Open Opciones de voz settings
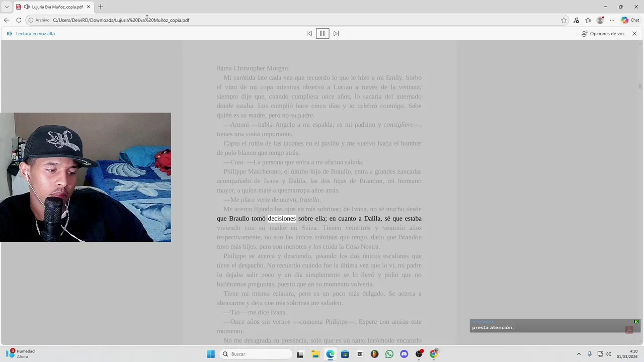This screenshot has height=362, width=644. (x=603, y=34)
